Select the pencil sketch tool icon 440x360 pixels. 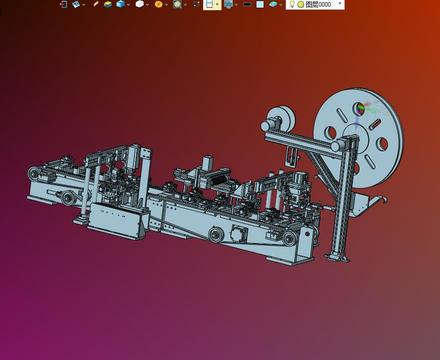[96, 4]
